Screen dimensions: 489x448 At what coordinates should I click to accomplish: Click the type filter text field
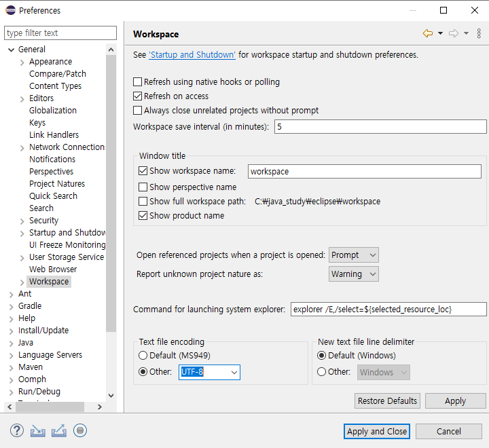click(x=60, y=33)
